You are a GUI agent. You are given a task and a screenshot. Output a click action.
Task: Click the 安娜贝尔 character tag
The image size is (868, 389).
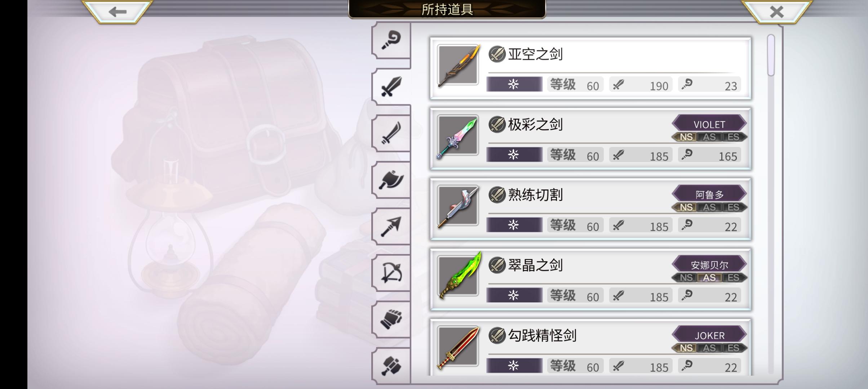[709, 265]
